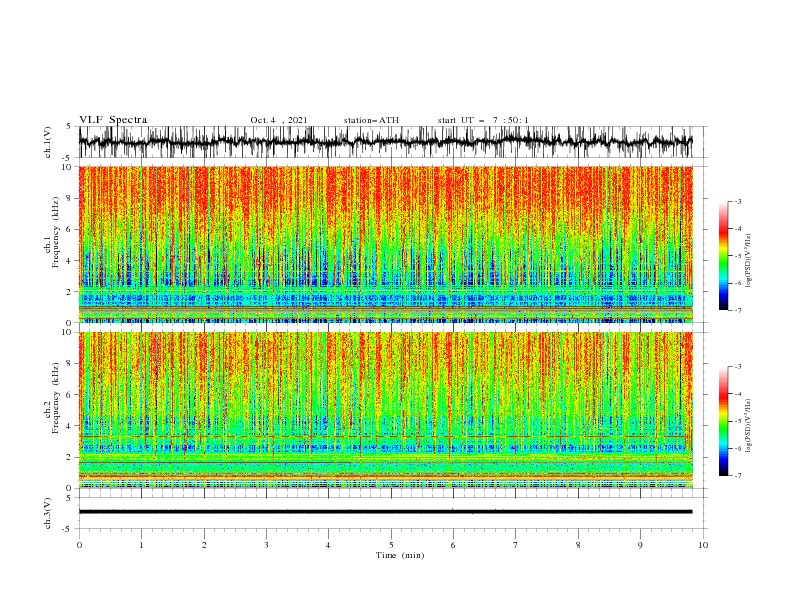
Task: Click the x-axis tick label '3'
Action: 266,545
